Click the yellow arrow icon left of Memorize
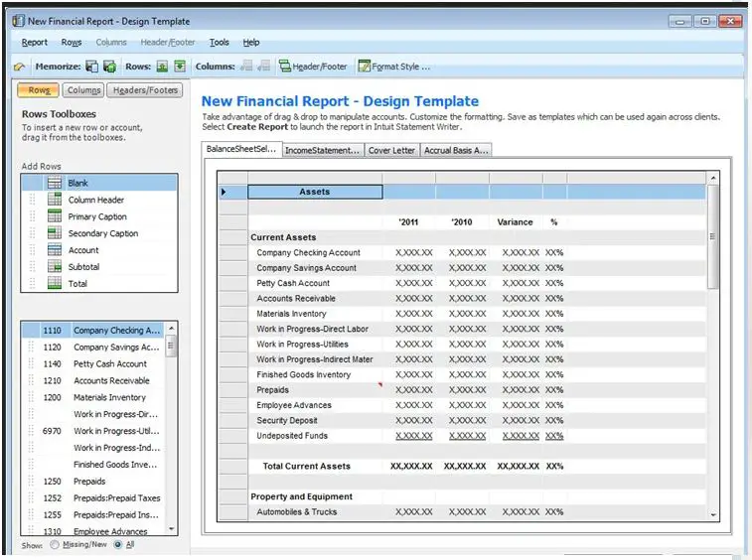Screen dimensions: 752x560 pos(20,67)
